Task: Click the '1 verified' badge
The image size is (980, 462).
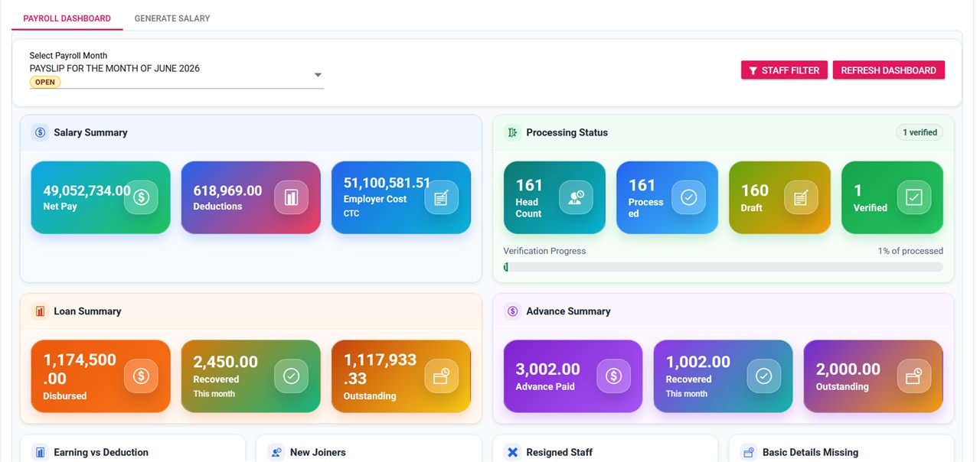Action: tap(920, 132)
